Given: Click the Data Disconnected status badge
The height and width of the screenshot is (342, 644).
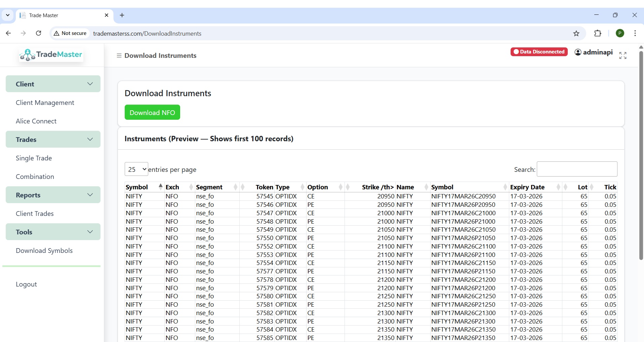Looking at the screenshot, I should [539, 52].
